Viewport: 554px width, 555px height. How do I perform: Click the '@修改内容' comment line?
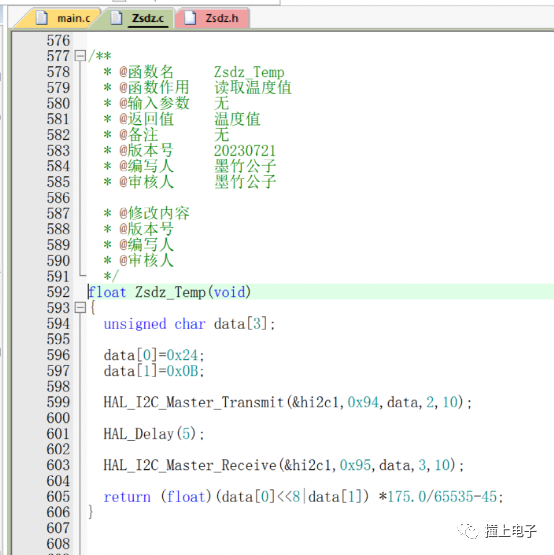coord(154,213)
